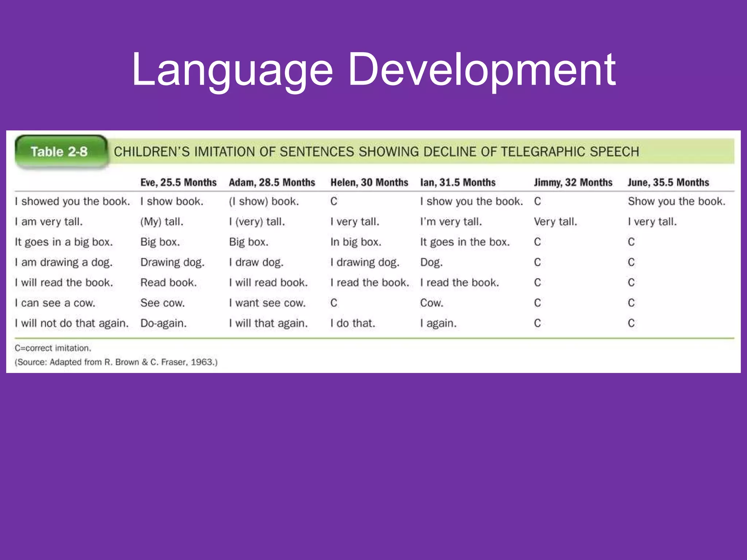Click column header 'Helen, 30 Months'
The image size is (747, 560).
(x=369, y=182)
